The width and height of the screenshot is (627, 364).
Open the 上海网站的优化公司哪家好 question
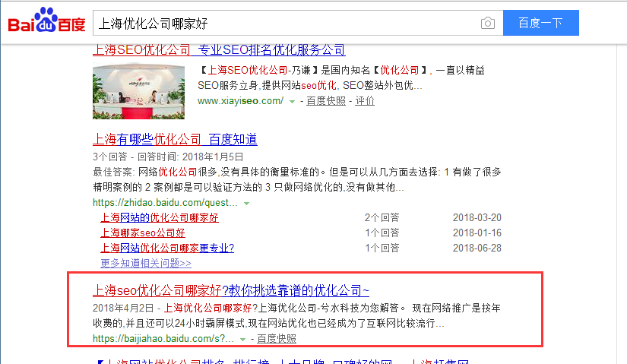[160, 218]
